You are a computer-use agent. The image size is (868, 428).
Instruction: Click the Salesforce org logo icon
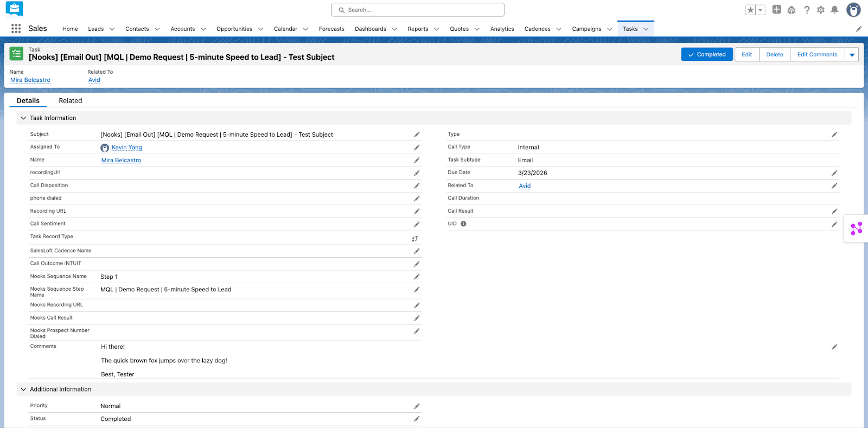pos(15,9)
